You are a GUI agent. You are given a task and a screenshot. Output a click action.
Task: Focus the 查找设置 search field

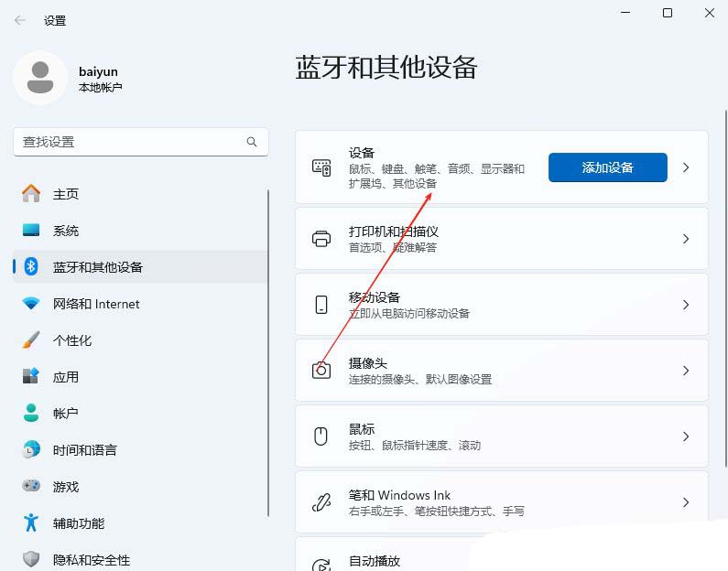tap(141, 142)
